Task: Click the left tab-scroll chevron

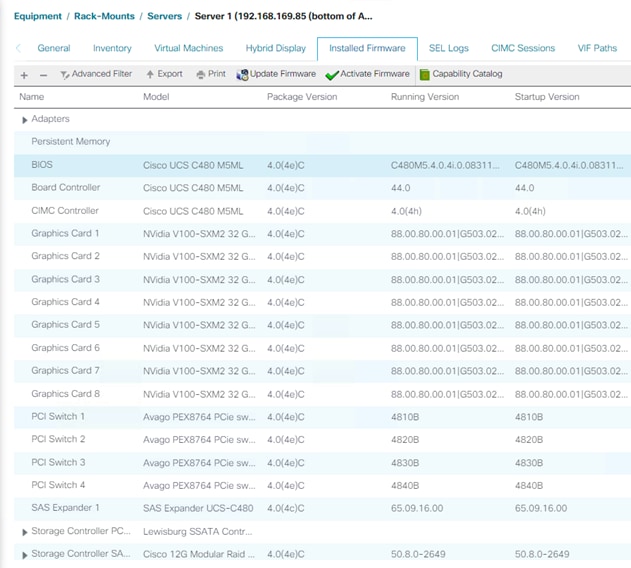Action: pyautogui.click(x=19, y=48)
